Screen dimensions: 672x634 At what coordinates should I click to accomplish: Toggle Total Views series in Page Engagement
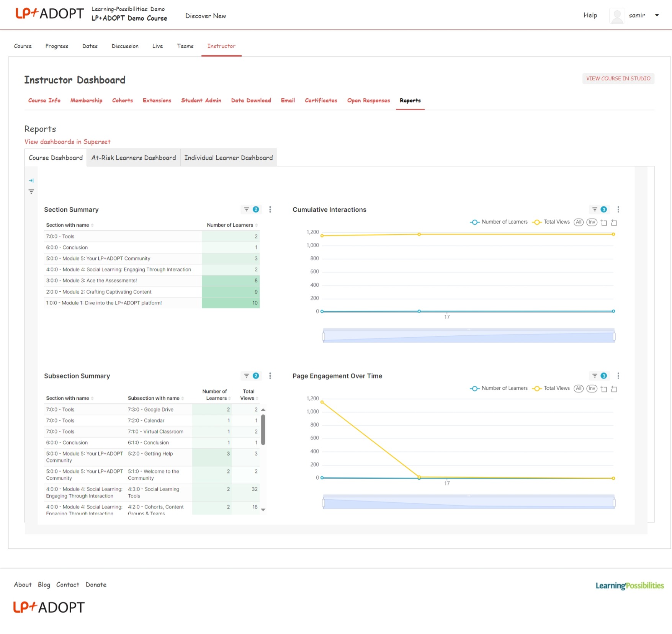pos(551,388)
